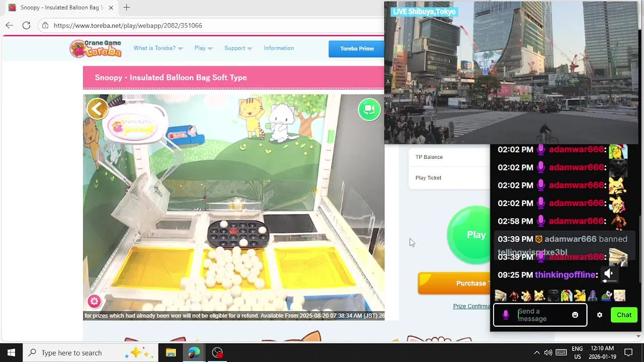Image resolution: width=644 pixels, height=362 pixels.
Task: Click the green Play button
Action: (x=469, y=234)
